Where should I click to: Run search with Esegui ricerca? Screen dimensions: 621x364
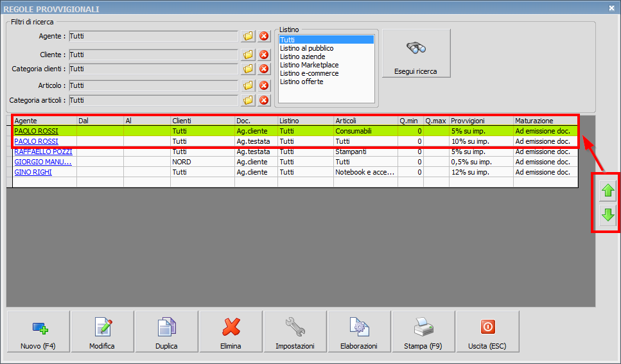(x=415, y=53)
